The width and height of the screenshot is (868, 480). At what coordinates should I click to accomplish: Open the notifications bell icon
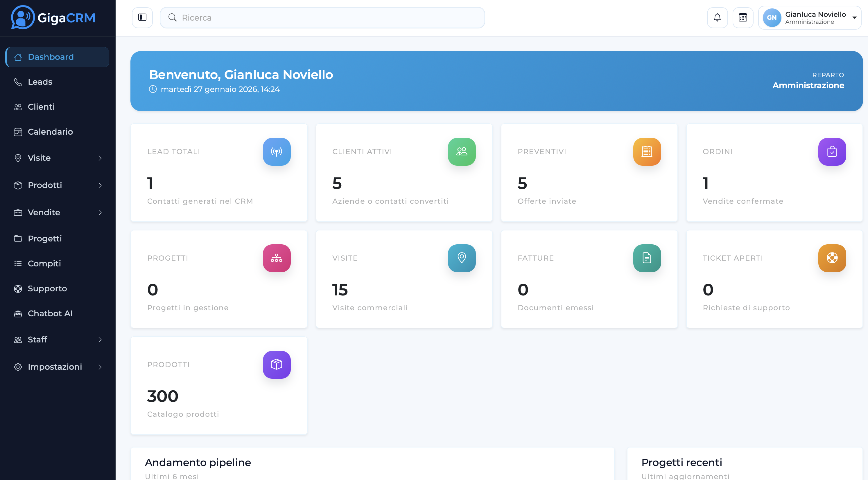point(717,17)
